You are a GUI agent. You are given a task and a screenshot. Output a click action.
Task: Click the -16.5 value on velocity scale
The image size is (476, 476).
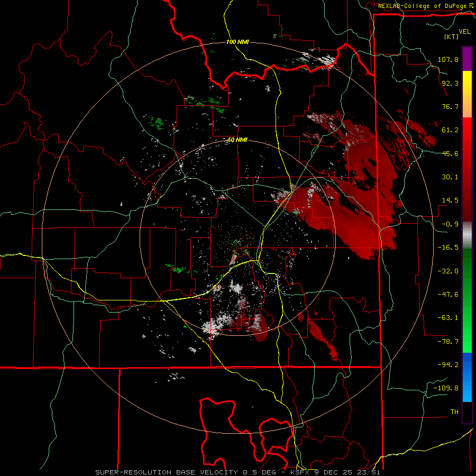(448, 248)
